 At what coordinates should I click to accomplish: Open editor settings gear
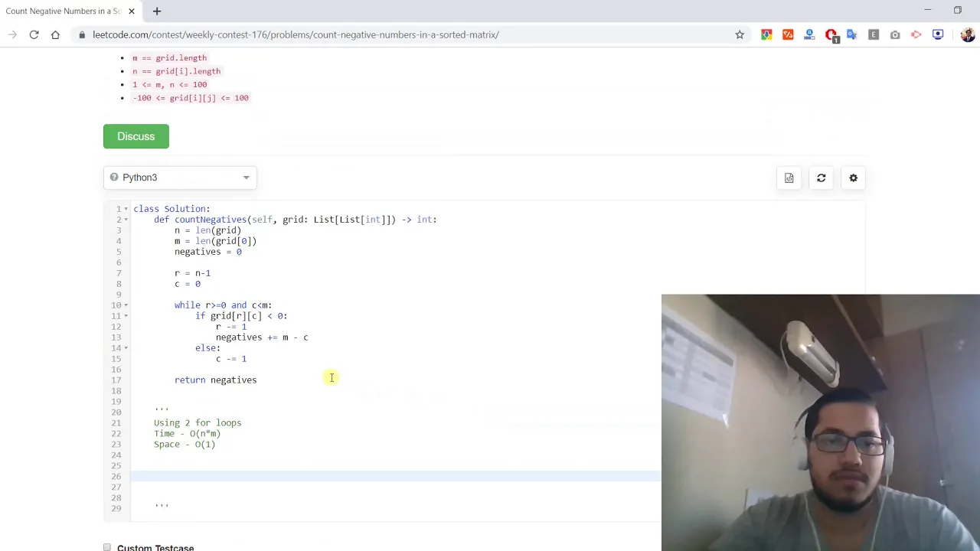(x=854, y=178)
